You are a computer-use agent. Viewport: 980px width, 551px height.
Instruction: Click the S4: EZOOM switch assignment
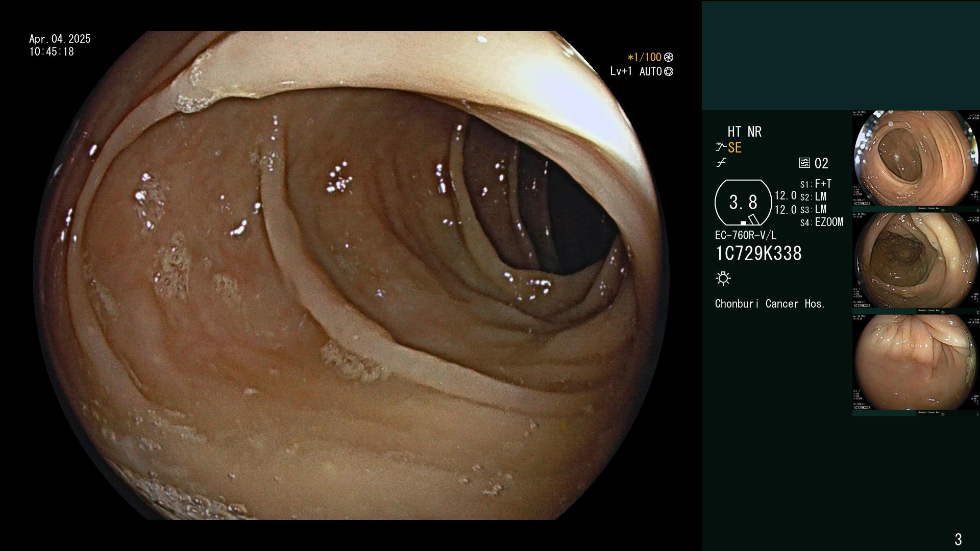coord(822,222)
